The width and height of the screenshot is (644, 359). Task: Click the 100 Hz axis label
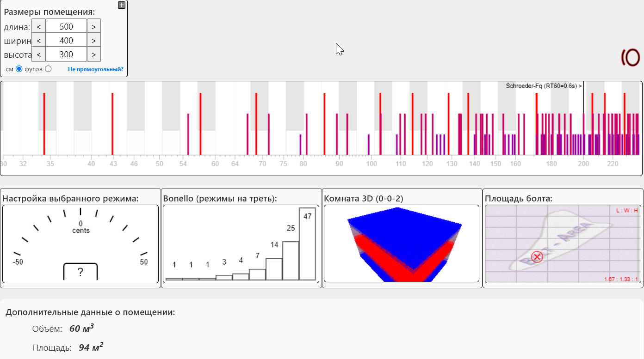coord(371,164)
